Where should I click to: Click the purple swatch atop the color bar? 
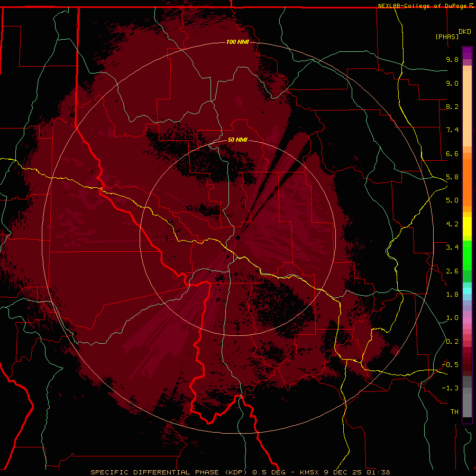pyautogui.click(x=467, y=53)
